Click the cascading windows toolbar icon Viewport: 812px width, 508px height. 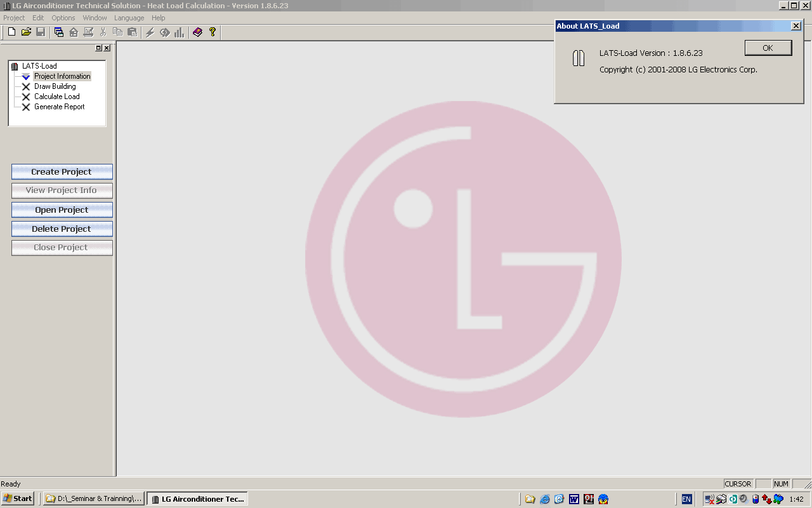[x=59, y=32]
